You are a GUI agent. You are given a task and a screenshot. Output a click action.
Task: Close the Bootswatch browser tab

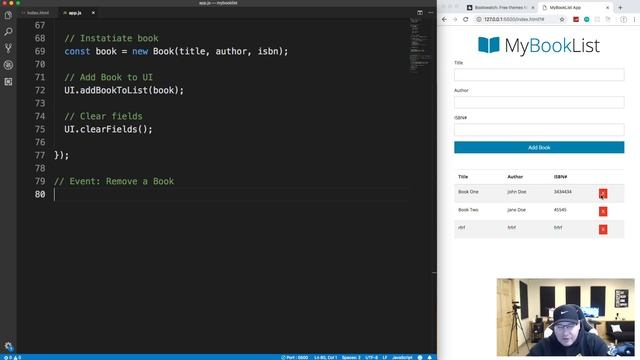coord(533,8)
